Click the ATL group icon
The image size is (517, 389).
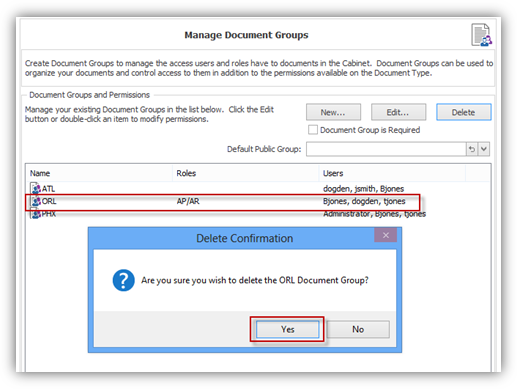pos(35,188)
